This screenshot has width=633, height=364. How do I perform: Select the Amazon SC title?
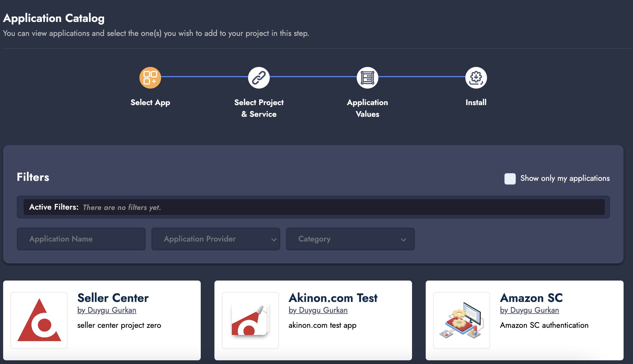tap(531, 298)
